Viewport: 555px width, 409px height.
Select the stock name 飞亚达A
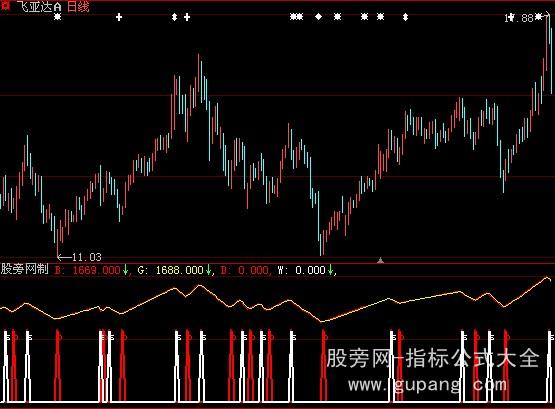39,7
